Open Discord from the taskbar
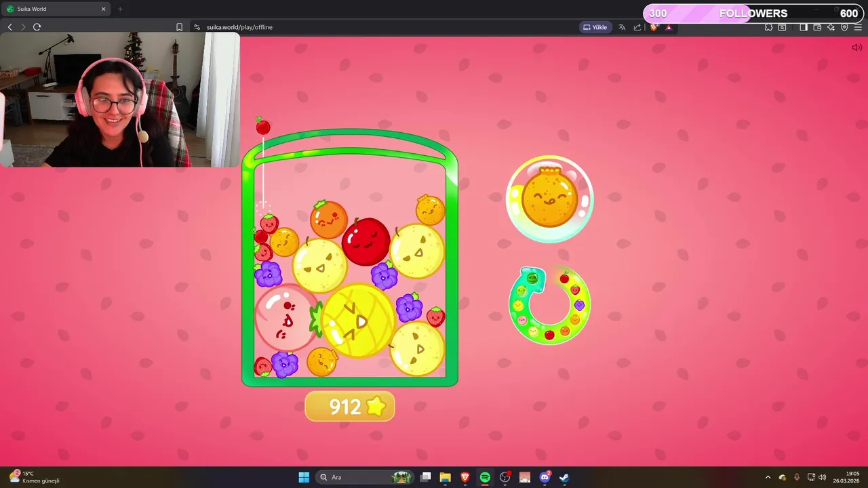 tap(545, 477)
